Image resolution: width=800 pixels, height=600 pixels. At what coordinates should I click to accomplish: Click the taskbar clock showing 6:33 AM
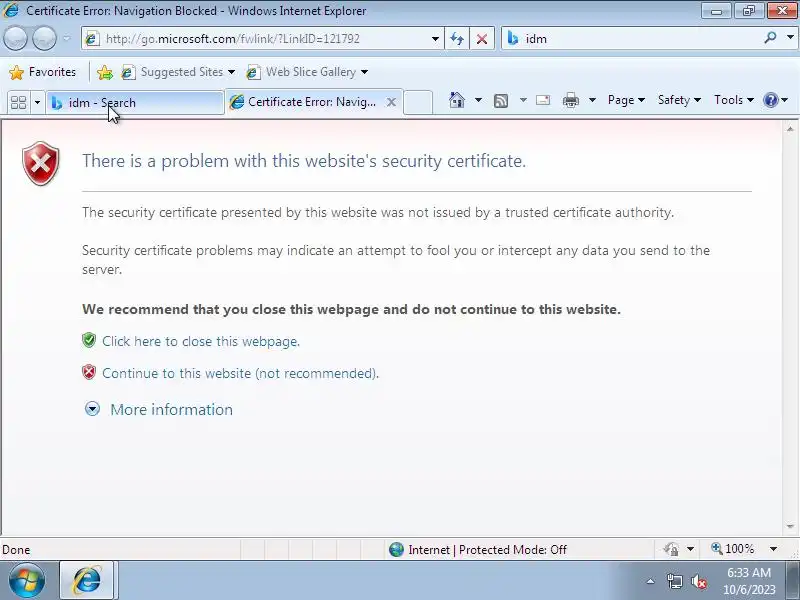(x=749, y=581)
